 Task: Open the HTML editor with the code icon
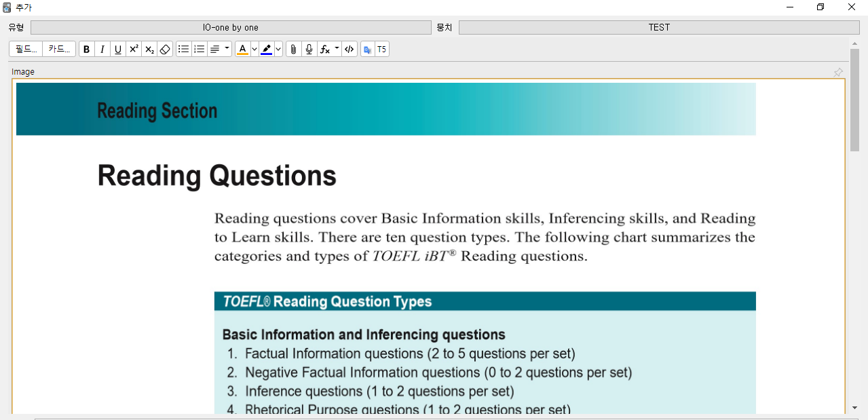pyautogui.click(x=349, y=48)
